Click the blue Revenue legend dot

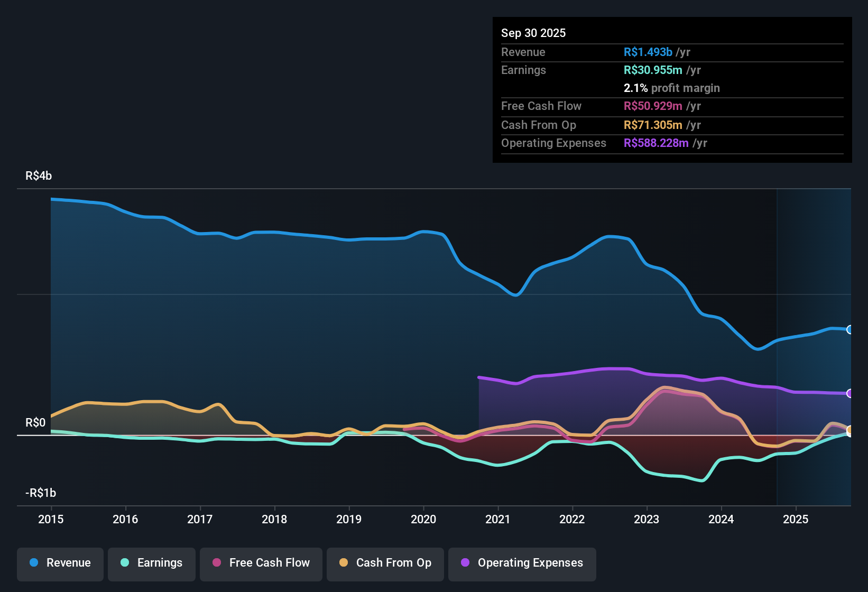[33, 563]
